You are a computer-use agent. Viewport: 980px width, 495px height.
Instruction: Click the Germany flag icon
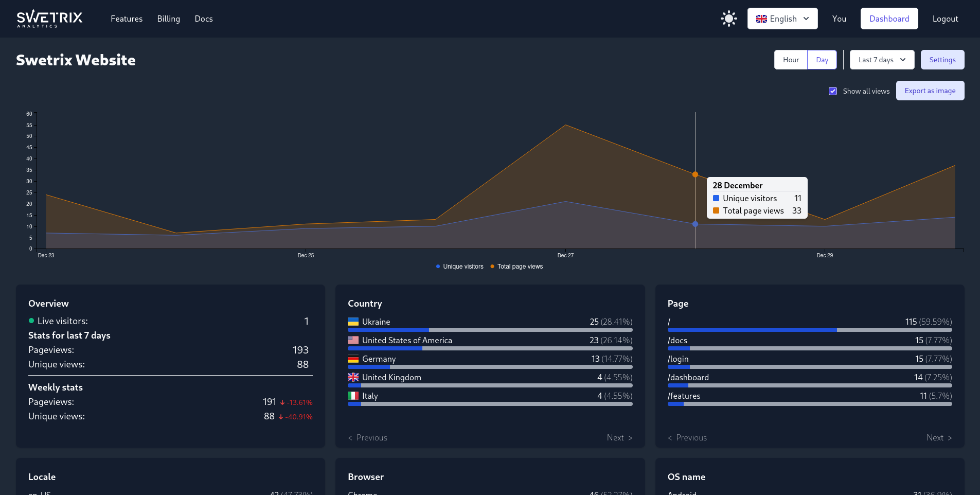(353, 359)
